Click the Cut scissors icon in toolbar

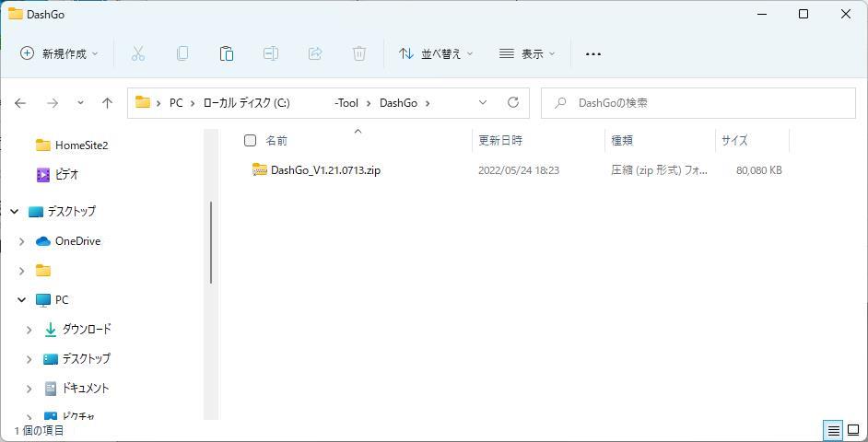pyautogui.click(x=138, y=53)
